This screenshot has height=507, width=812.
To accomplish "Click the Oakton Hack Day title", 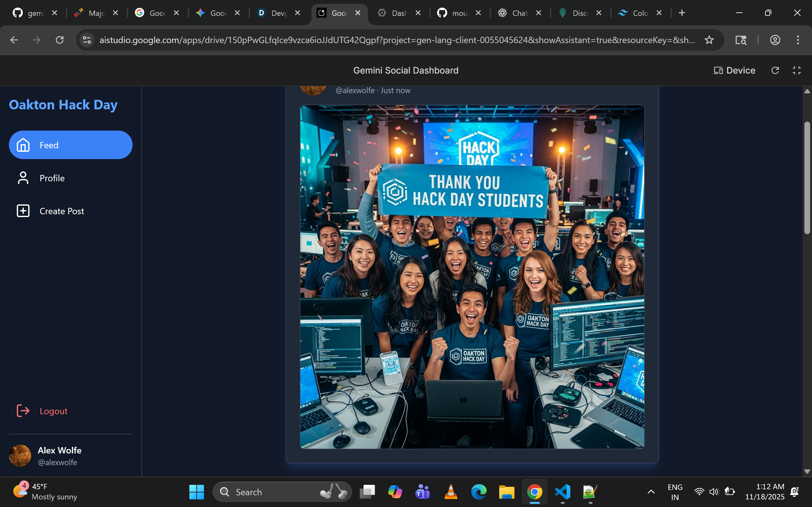I will [63, 105].
